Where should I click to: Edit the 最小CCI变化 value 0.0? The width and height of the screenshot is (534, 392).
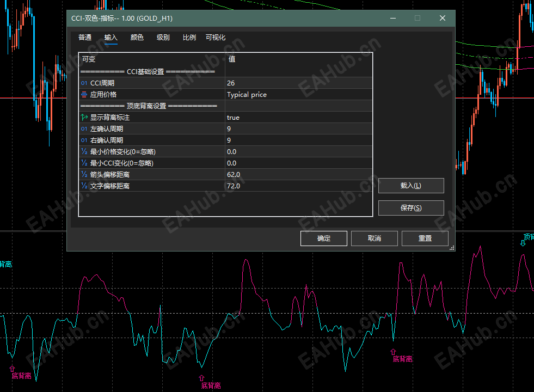298,163
